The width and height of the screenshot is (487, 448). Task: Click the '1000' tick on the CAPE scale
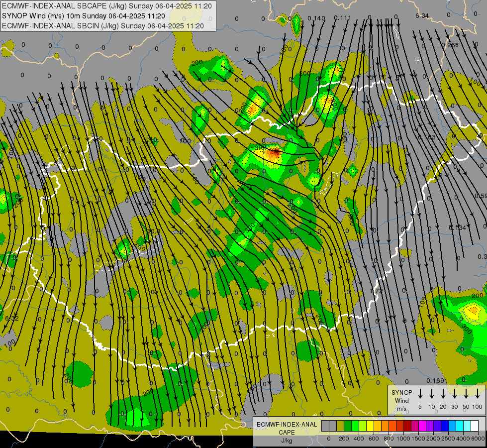tap(403, 439)
